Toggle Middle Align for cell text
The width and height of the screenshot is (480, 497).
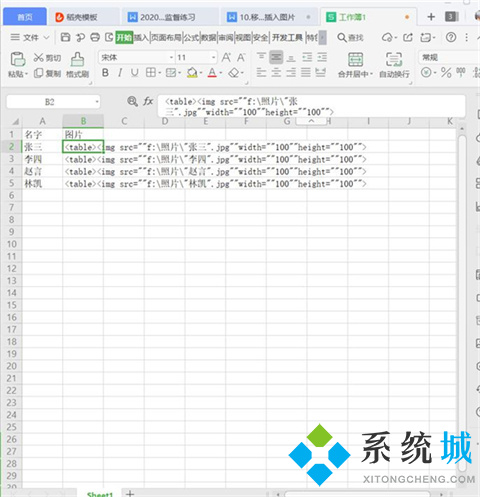pyautogui.click(x=276, y=57)
